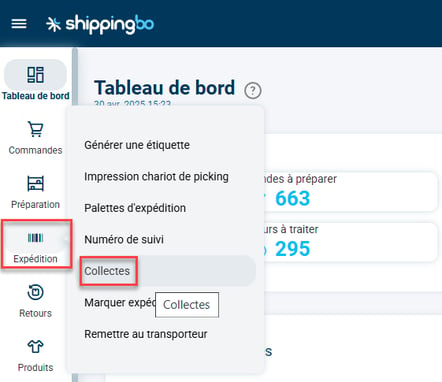Select Collectes in the Expédition submenu
This screenshot has width=442, height=382.
107,271
